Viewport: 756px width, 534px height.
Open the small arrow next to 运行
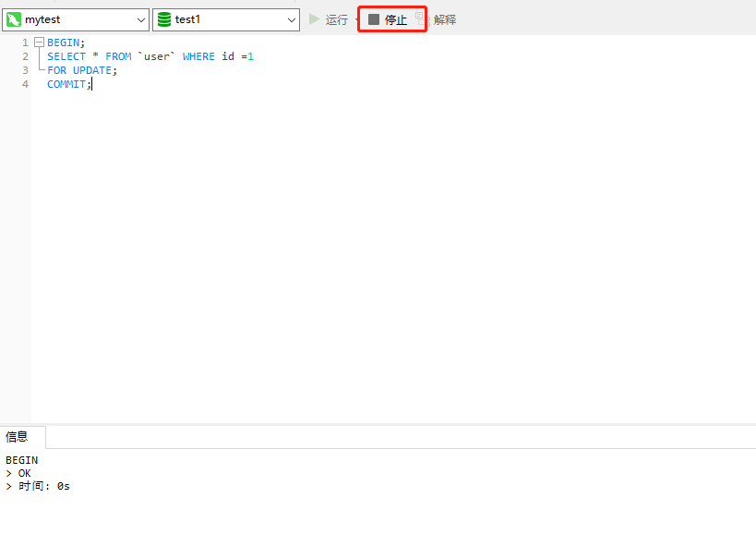(356, 19)
